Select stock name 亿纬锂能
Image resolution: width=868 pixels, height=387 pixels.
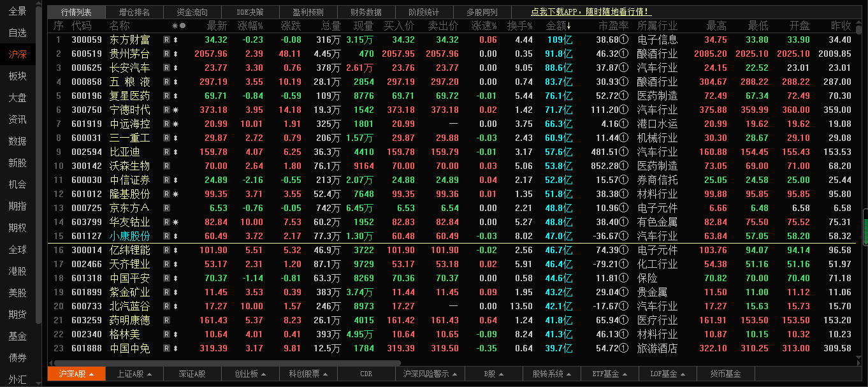point(130,250)
